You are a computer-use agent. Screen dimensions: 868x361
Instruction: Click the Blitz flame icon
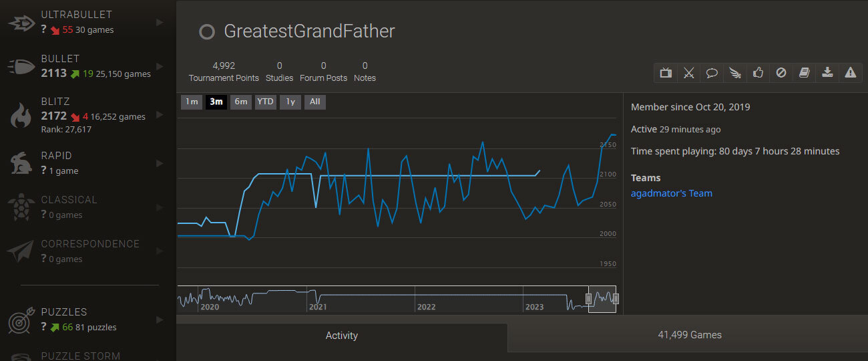point(20,115)
